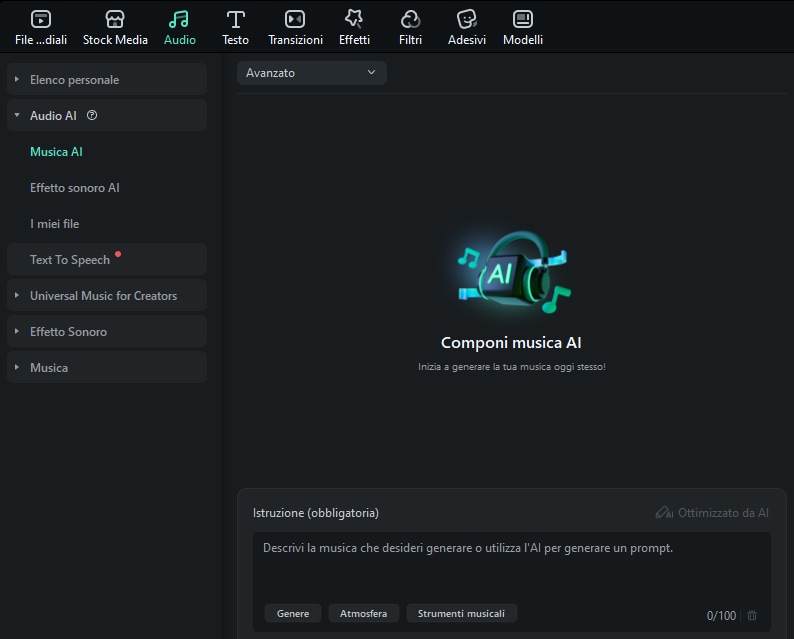Click the trash icon to clear prompt
The height and width of the screenshot is (639, 794).
[752, 616]
